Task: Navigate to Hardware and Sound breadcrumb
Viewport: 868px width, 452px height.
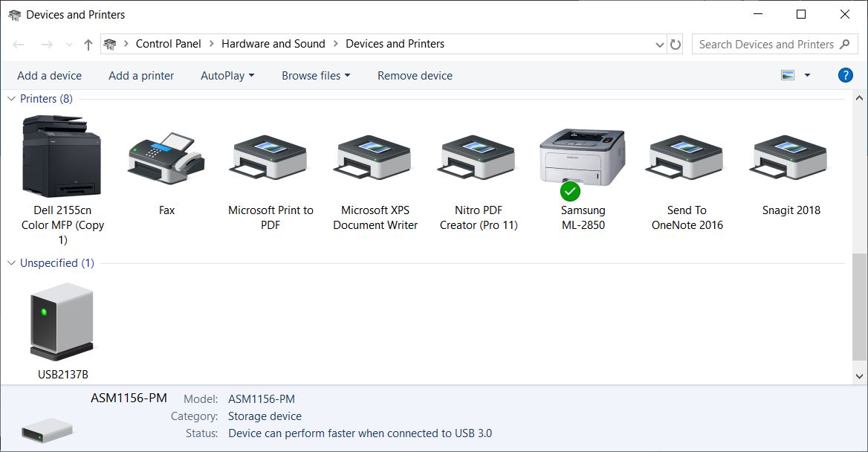Action: pos(273,44)
